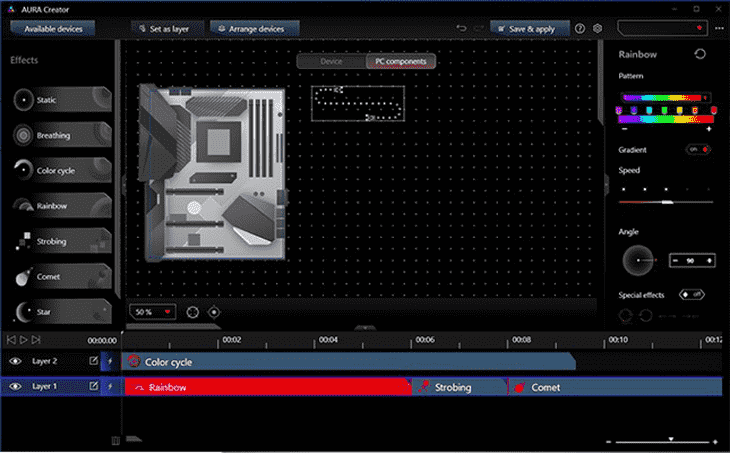730x453 pixels.
Task: Click the redo arrow icon
Action: tap(478, 28)
